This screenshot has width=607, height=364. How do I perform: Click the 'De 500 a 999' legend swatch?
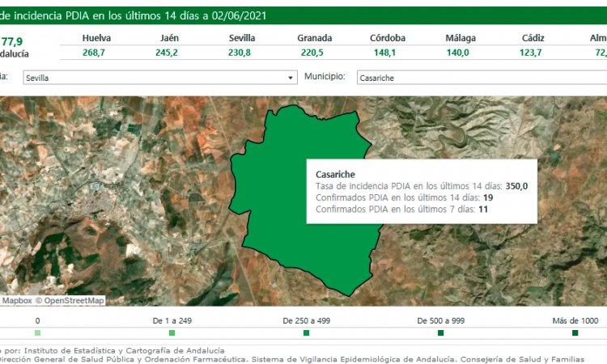pyautogui.click(x=440, y=333)
